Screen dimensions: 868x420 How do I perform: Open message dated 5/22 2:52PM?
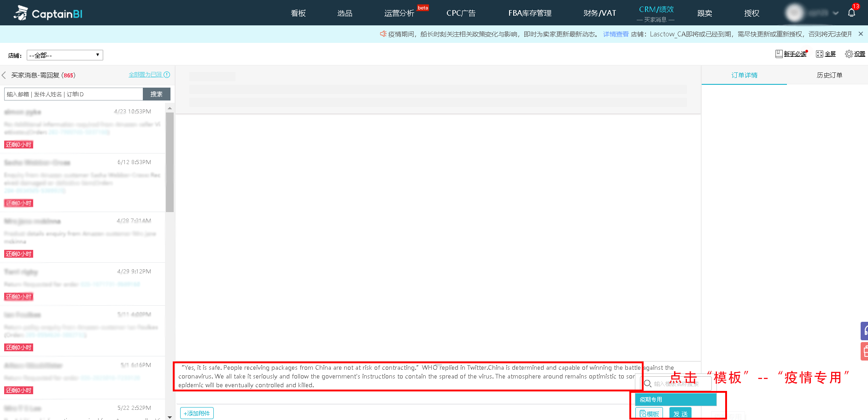[82, 410]
